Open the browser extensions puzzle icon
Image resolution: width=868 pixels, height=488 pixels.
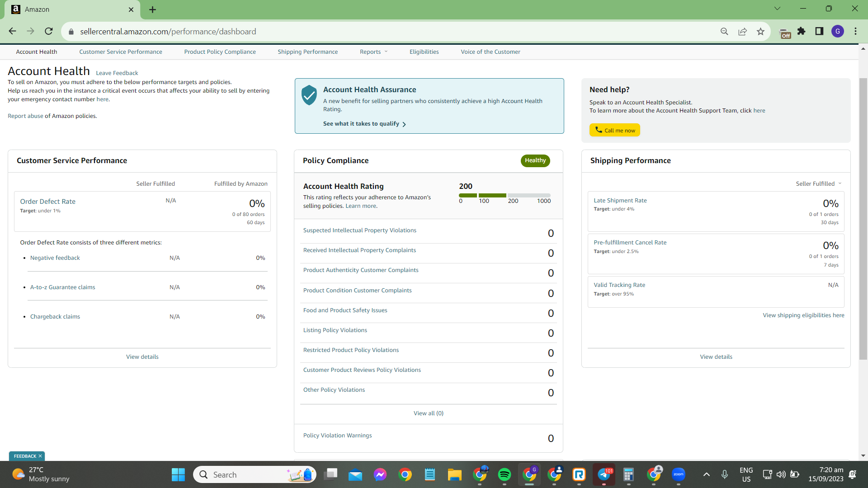click(x=802, y=31)
